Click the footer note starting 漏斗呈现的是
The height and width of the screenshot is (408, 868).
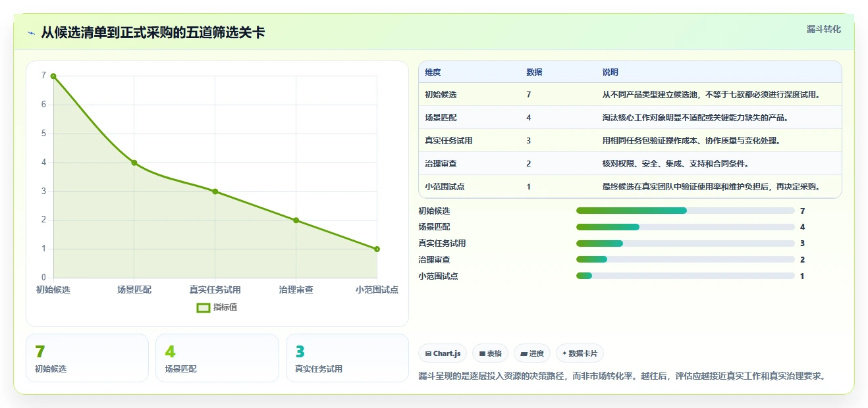622,376
